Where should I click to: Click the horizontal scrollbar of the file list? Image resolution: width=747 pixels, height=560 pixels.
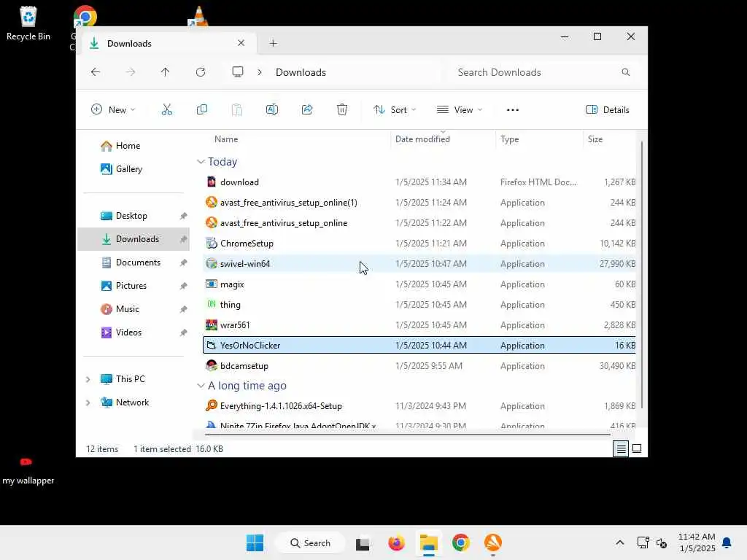coord(407,434)
